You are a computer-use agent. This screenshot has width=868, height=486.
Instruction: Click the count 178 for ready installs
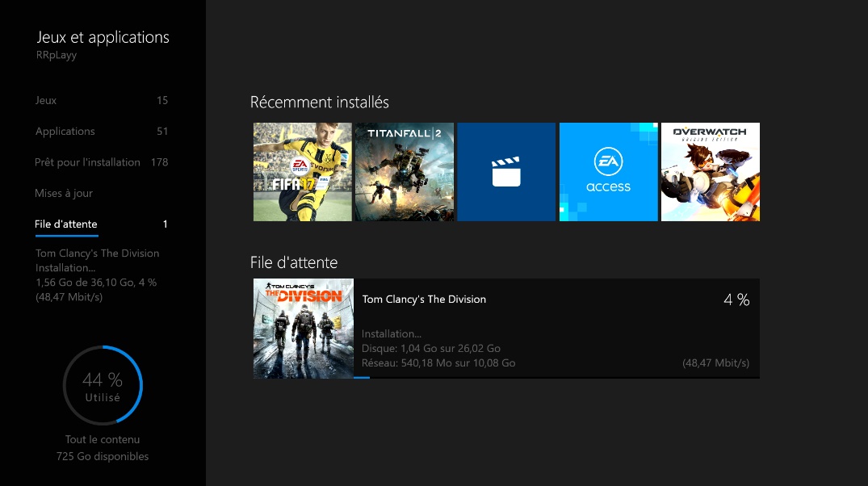159,162
